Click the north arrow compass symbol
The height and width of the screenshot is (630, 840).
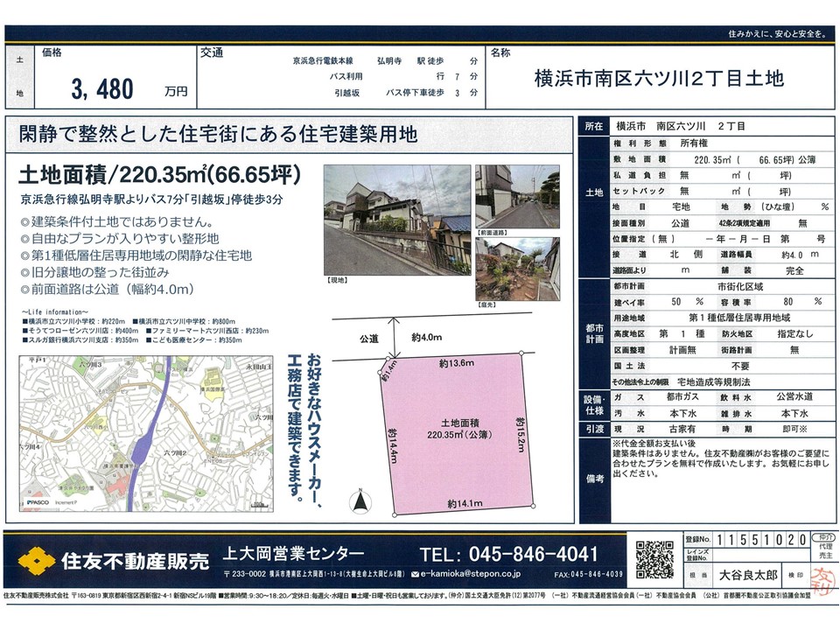coord(357,501)
